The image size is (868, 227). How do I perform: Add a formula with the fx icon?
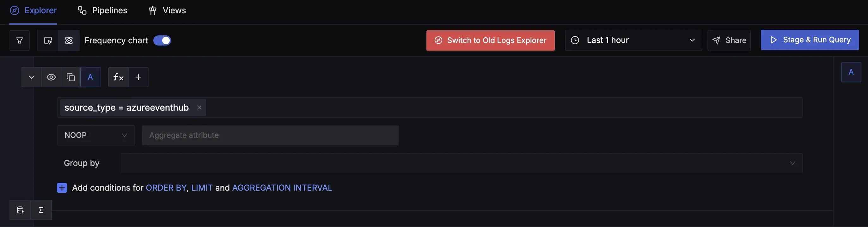[x=118, y=77]
